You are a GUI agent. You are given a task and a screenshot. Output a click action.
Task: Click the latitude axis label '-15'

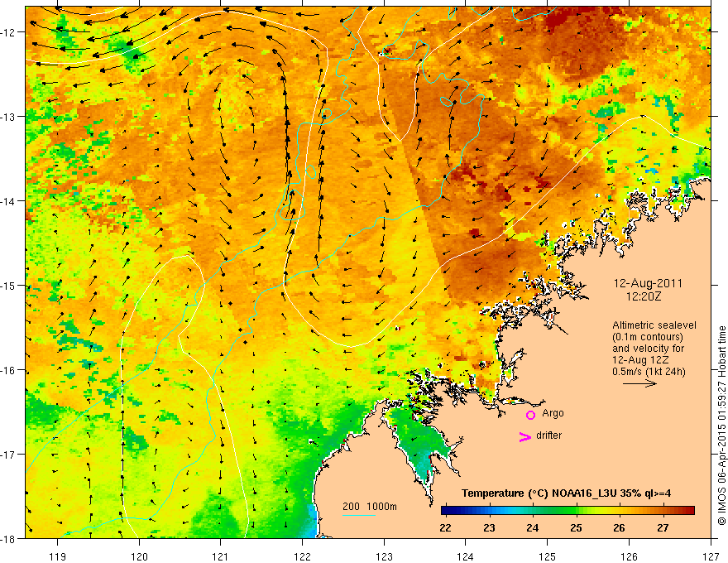pyautogui.click(x=8, y=285)
